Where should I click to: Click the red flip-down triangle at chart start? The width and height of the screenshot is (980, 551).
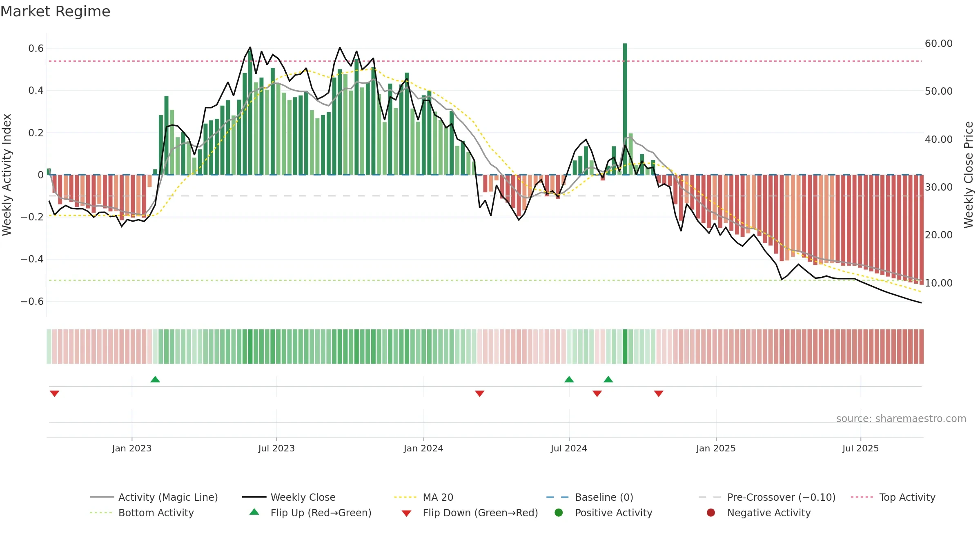55,393
